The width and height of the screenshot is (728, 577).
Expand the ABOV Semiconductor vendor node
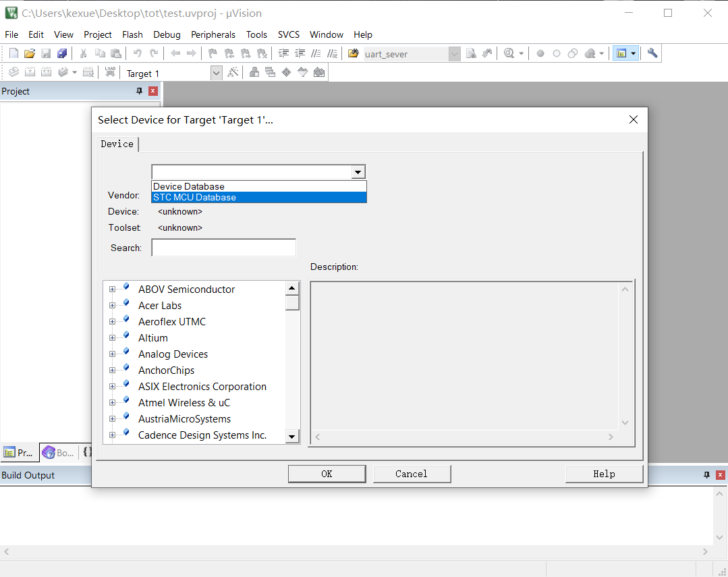coord(112,290)
